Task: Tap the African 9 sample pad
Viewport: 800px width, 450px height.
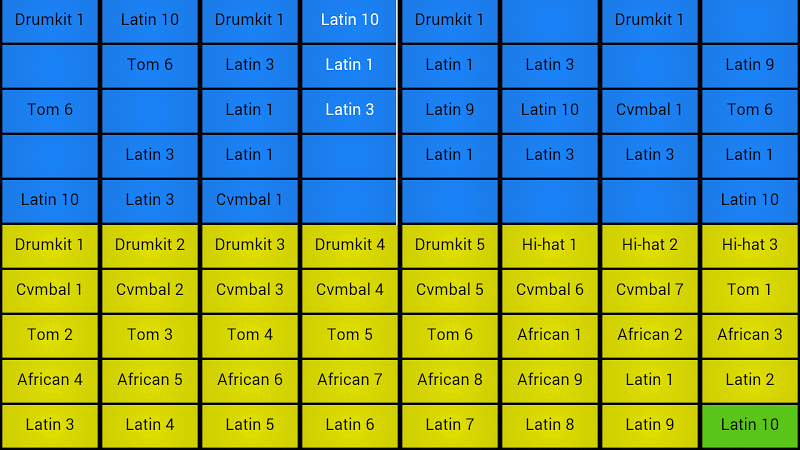Action: pyautogui.click(x=550, y=380)
